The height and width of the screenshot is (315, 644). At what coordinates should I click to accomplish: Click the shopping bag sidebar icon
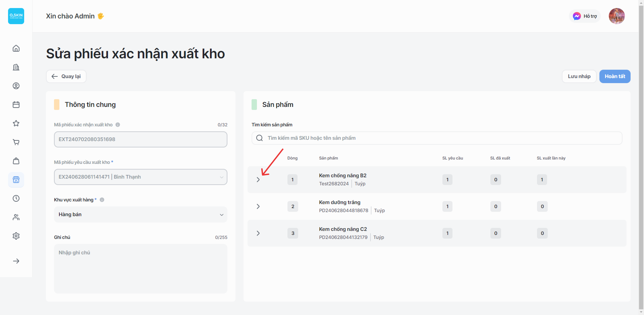(16, 161)
